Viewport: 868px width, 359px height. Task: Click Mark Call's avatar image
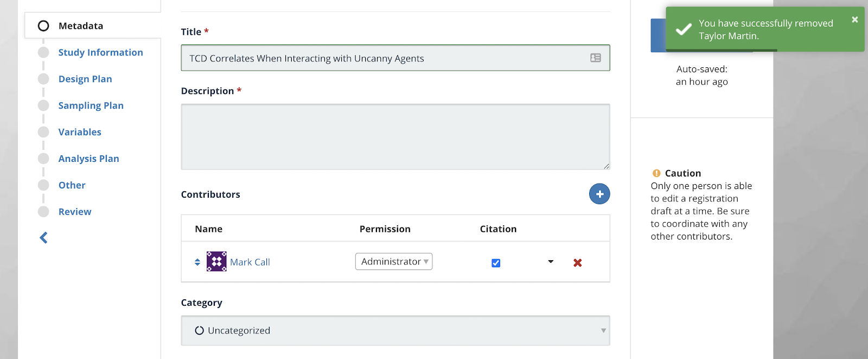[x=216, y=262]
